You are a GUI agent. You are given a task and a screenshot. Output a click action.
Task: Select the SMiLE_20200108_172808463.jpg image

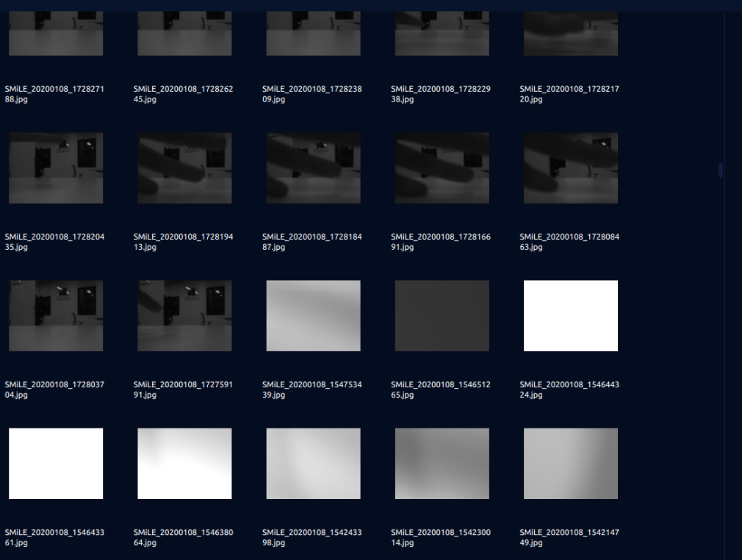(570, 168)
